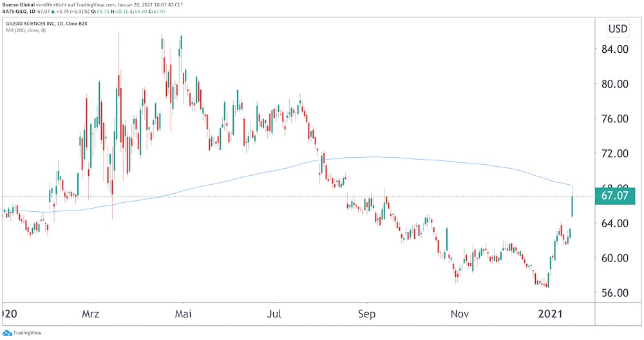This screenshot has width=644, height=340.
Task: Click the Sep time axis label
Action: click(x=366, y=314)
